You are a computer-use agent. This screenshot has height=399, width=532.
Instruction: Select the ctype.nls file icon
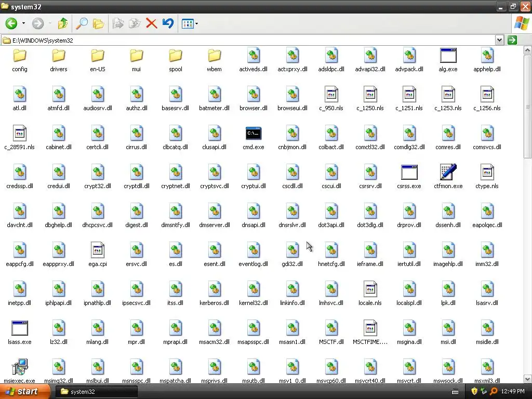point(487,172)
